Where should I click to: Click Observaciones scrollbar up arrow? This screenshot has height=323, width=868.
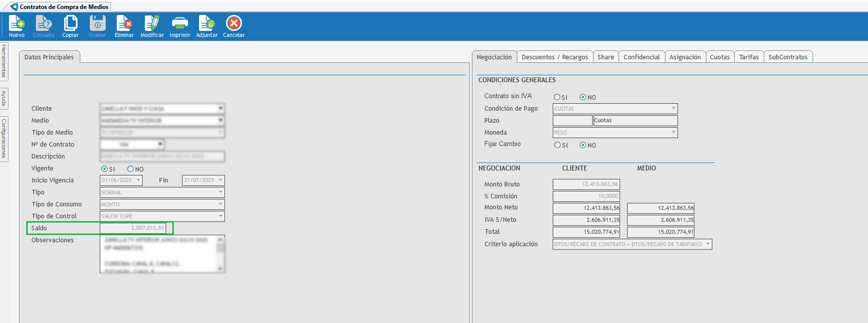click(x=220, y=239)
